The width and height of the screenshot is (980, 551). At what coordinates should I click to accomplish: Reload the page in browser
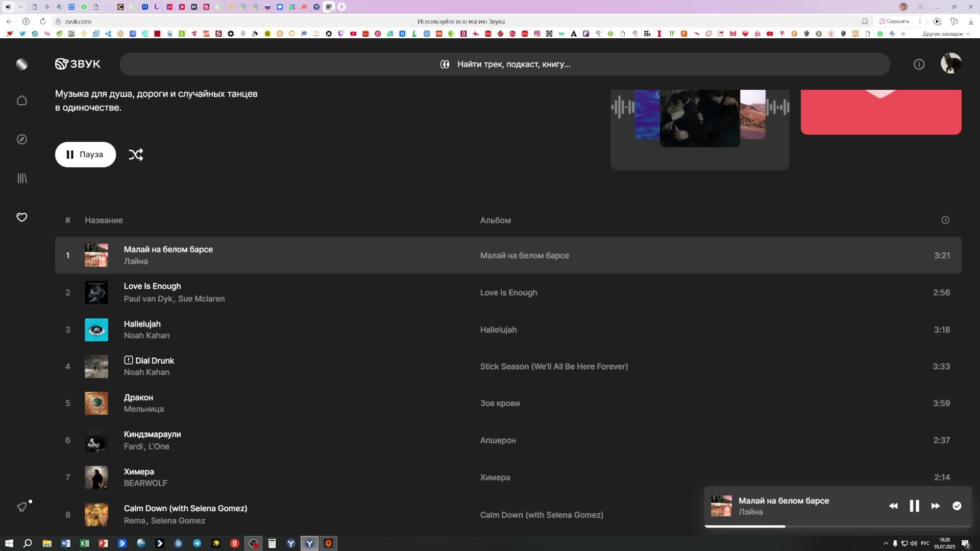click(x=43, y=21)
